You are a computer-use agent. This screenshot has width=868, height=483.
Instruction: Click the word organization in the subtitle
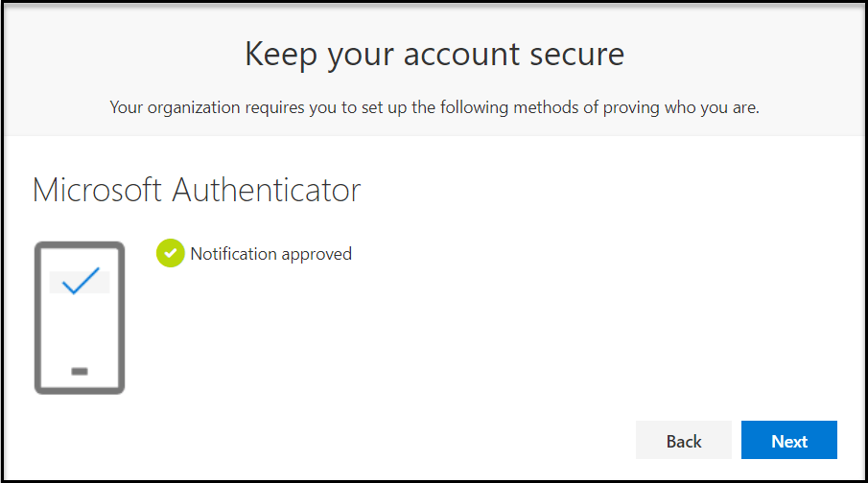(189, 106)
